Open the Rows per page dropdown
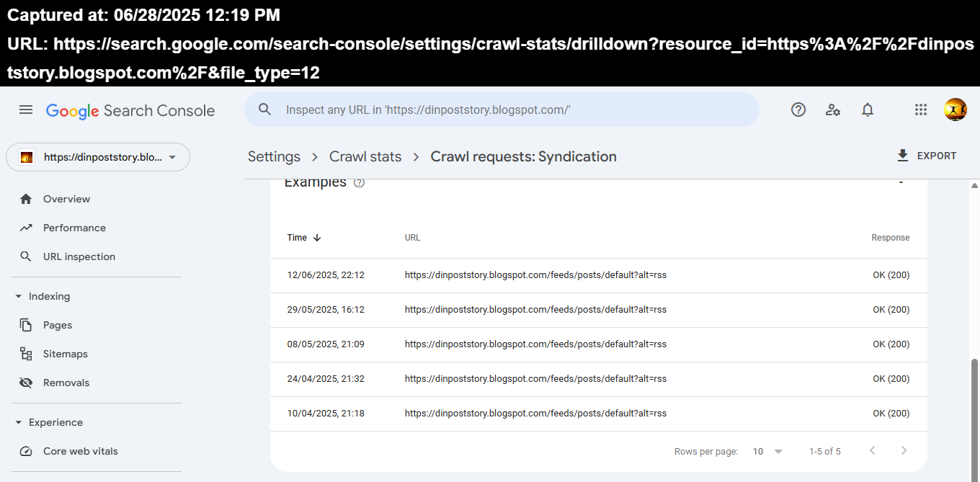The image size is (980, 482). click(768, 451)
